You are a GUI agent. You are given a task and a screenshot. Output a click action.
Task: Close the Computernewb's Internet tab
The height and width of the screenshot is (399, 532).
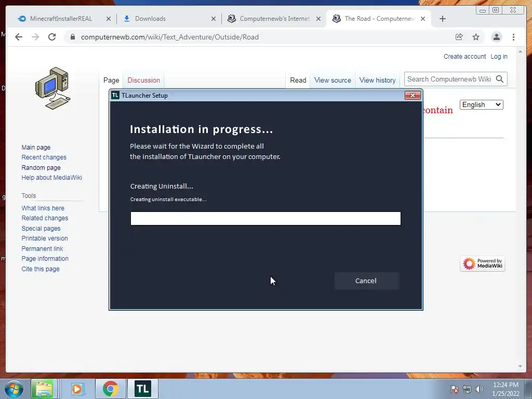pos(318,19)
